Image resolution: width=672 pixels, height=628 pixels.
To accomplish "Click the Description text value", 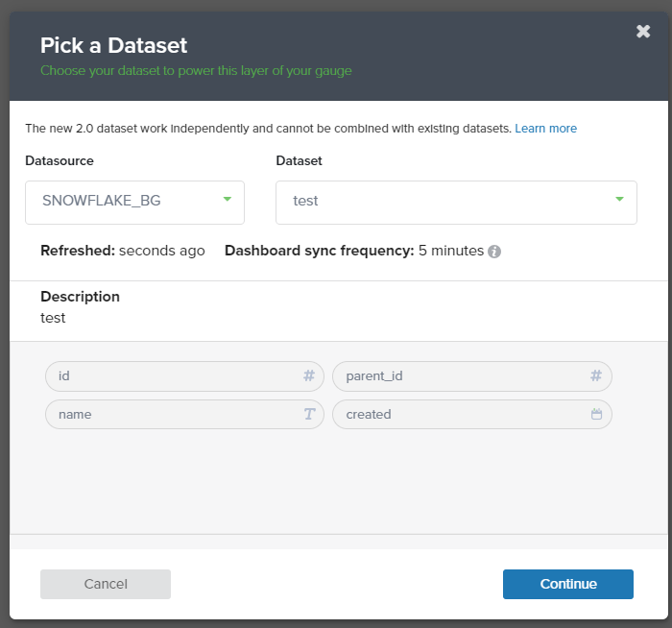I will pos(53,317).
